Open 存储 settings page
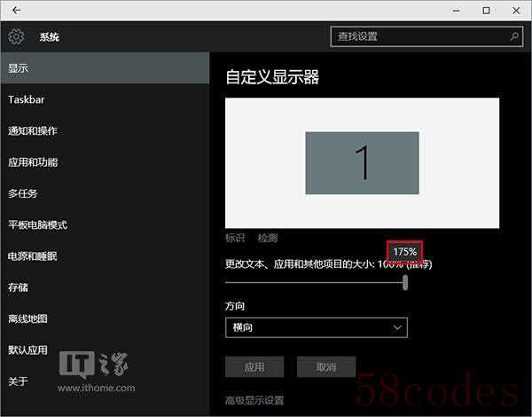 coord(18,287)
